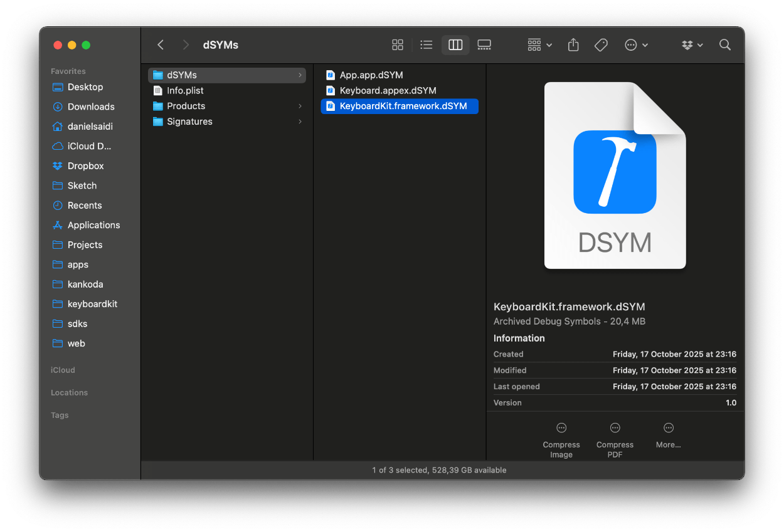Open Downloads in the sidebar
The image size is (784, 532).
coord(91,107)
